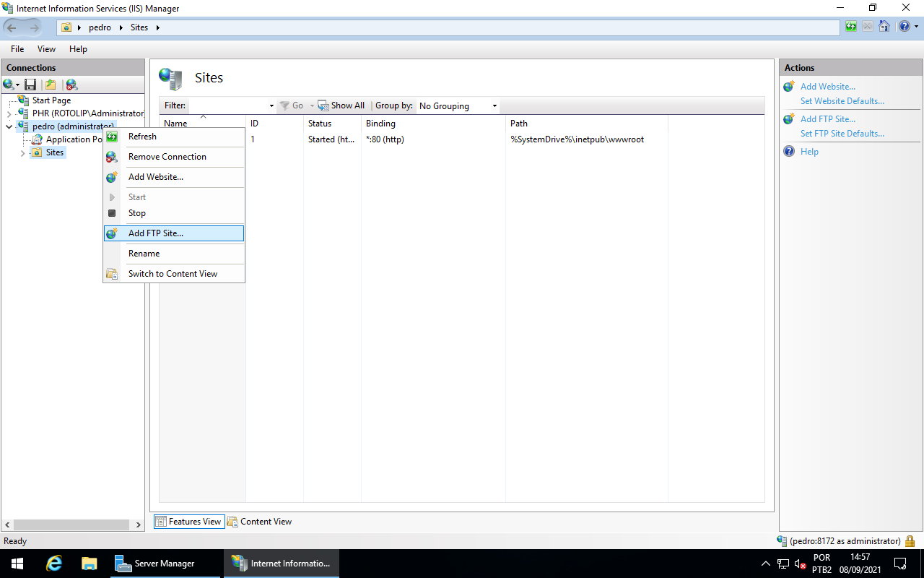Select Remove Connection from the context menu
The height and width of the screenshot is (578, 924).
pyautogui.click(x=167, y=157)
